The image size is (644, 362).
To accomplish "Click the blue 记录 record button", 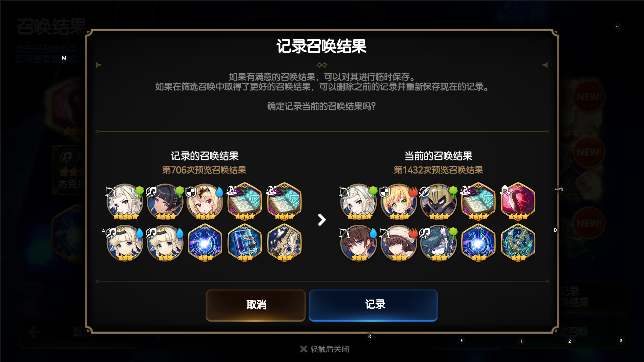I will [373, 305].
